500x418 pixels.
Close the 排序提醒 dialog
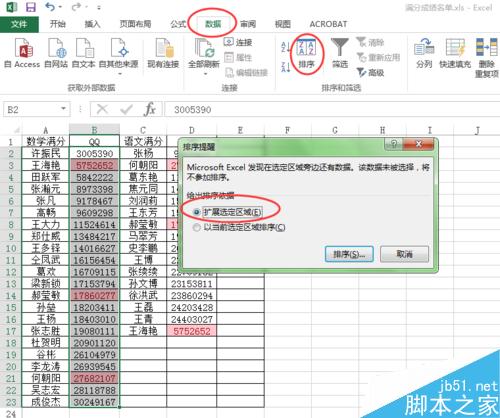(x=419, y=144)
